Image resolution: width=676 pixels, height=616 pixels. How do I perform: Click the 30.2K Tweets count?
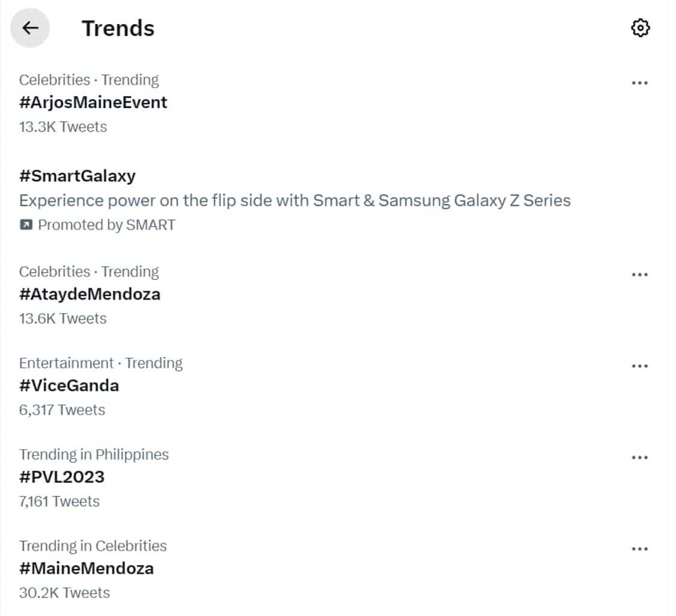click(x=64, y=592)
